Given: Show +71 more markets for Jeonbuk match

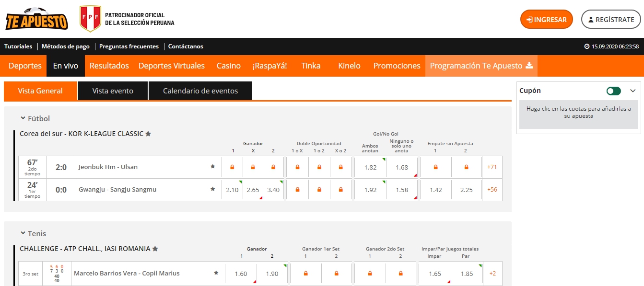Looking at the screenshot, I should (492, 167).
